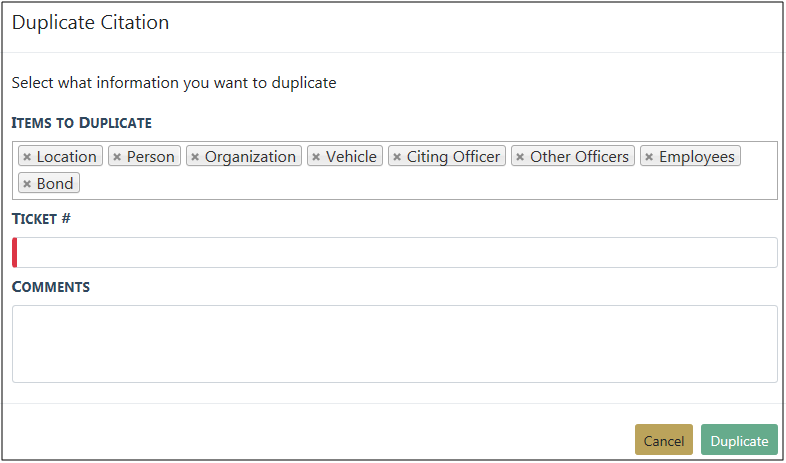Screen dimensions: 786x463
Task: Remove the Organization tag via its x
Action: 195,157
